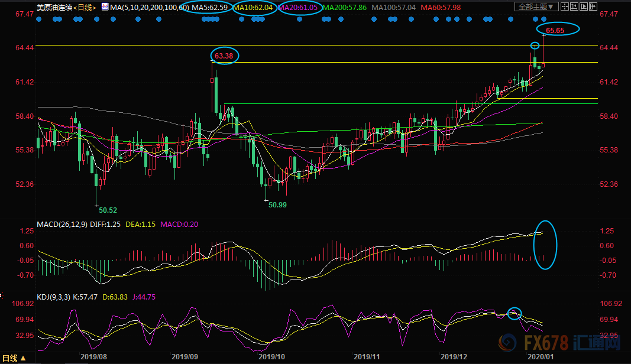
Task: Open the <日线> period selector in chart title
Action: [x=83, y=7]
